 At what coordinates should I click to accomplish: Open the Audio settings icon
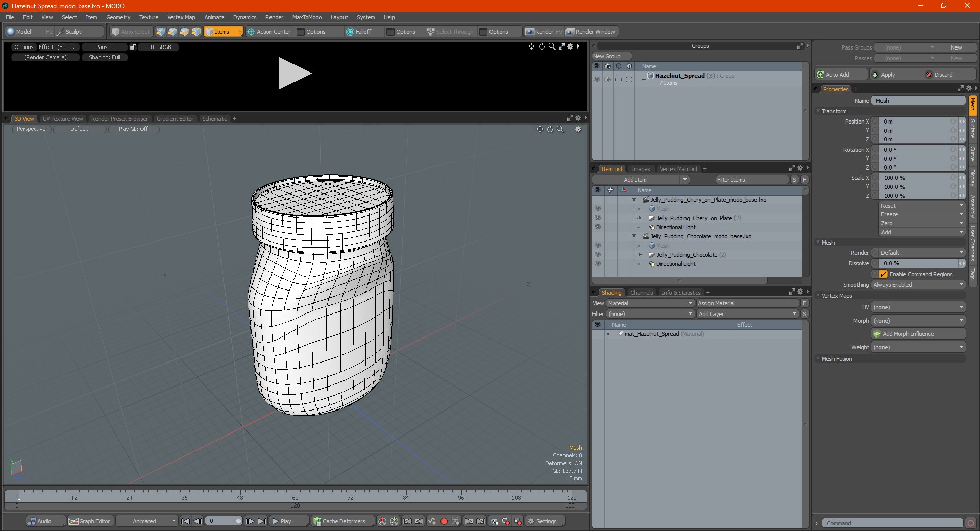click(x=32, y=521)
